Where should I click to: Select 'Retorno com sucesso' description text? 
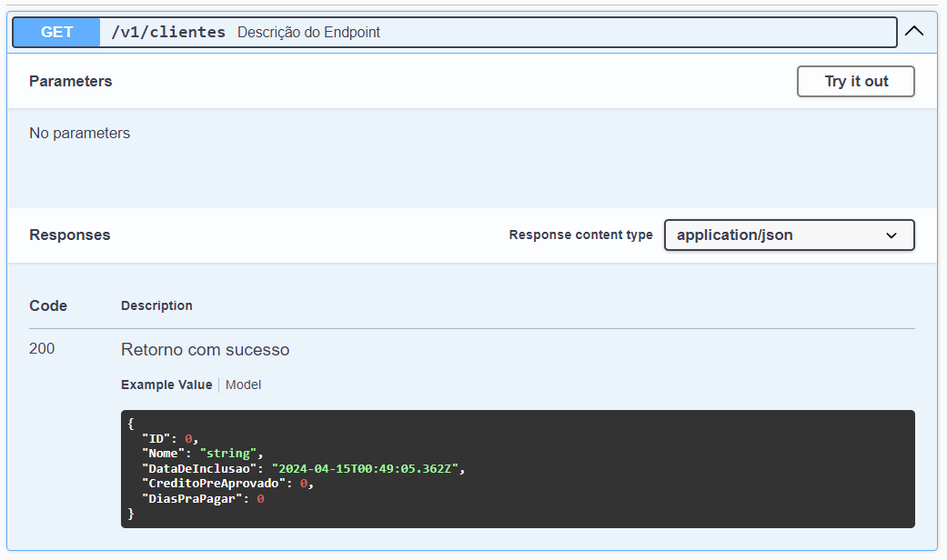[x=204, y=349]
